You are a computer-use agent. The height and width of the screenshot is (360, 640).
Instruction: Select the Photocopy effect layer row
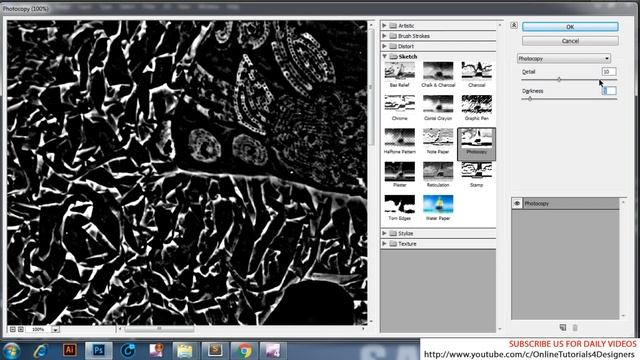565,203
